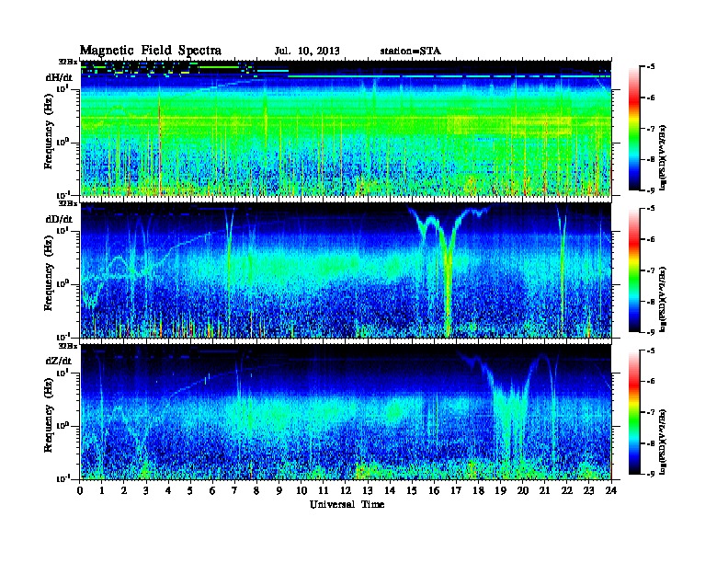Click the "Universal Time" axis label
Image resolution: width=728 pixels, height=563 pixels.
click(x=347, y=504)
